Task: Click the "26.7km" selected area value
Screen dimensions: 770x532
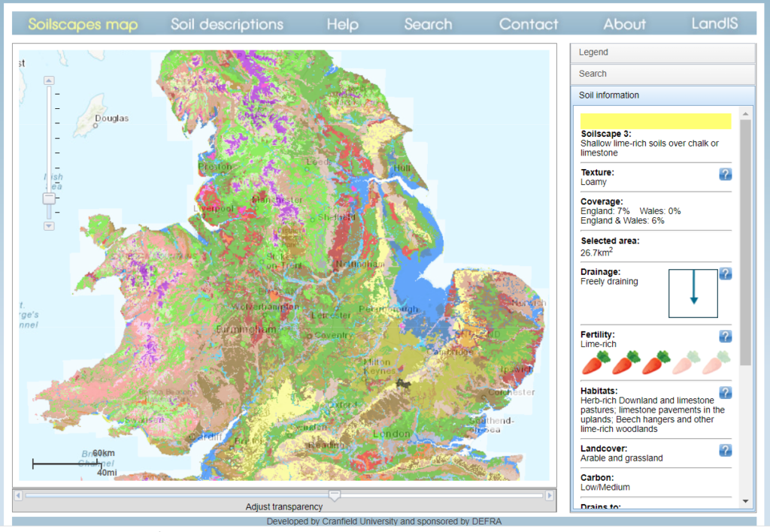Action: (596, 252)
